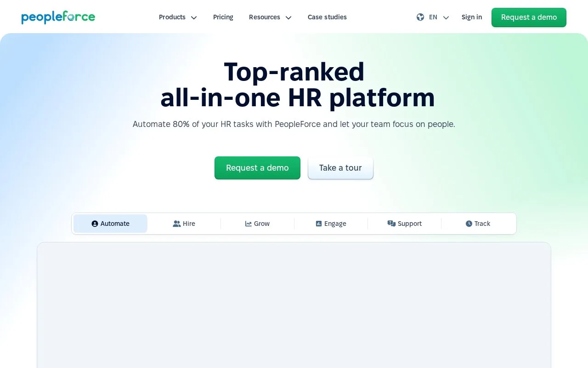Select the Automate tab label
588x368 pixels.
point(115,224)
